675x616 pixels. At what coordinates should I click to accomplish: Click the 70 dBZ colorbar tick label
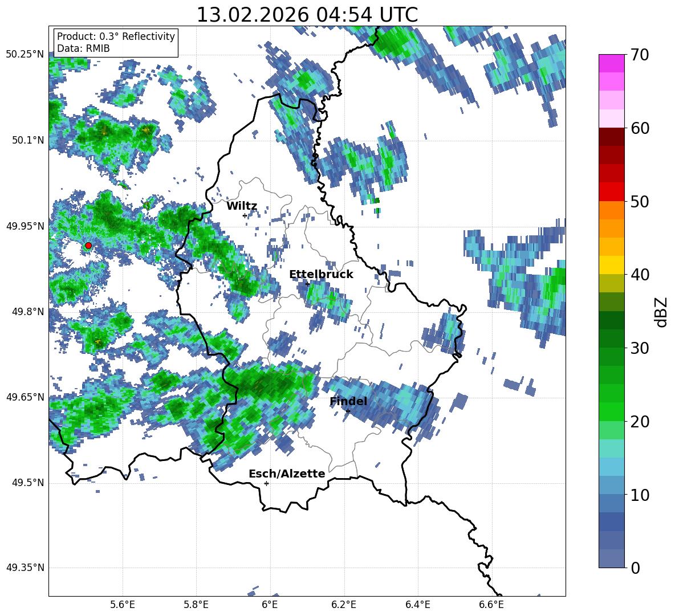(x=640, y=55)
